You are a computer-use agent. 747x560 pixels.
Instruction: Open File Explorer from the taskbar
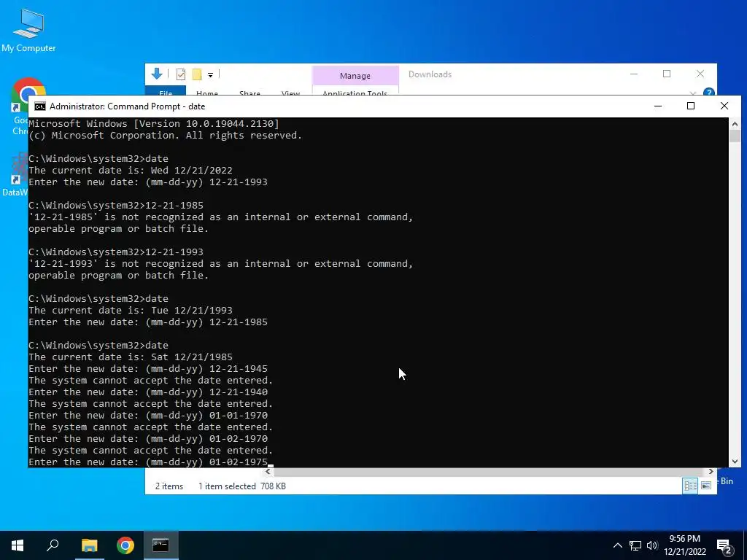pos(89,545)
